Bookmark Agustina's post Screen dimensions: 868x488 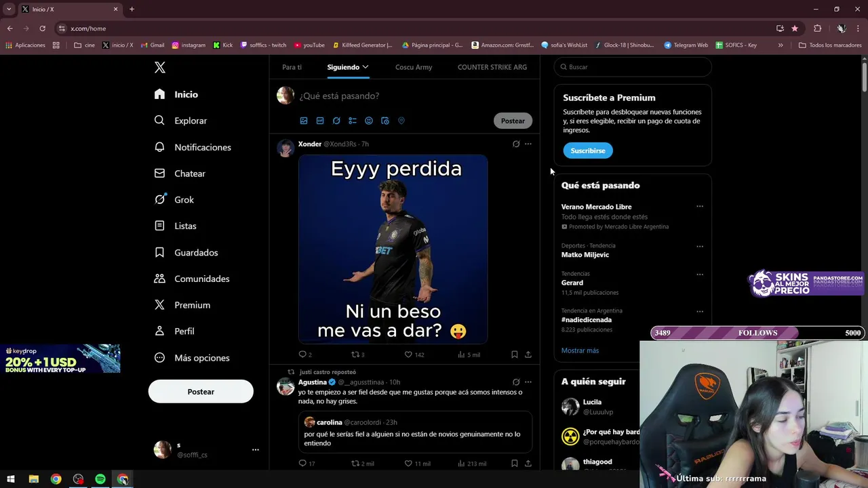pyautogui.click(x=515, y=464)
